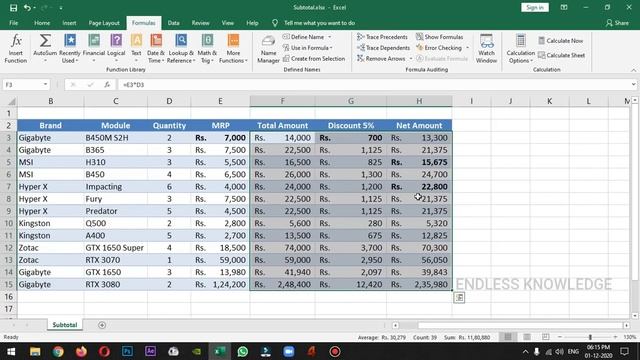
Task: Open Windows Start menu
Action: coord(11,351)
